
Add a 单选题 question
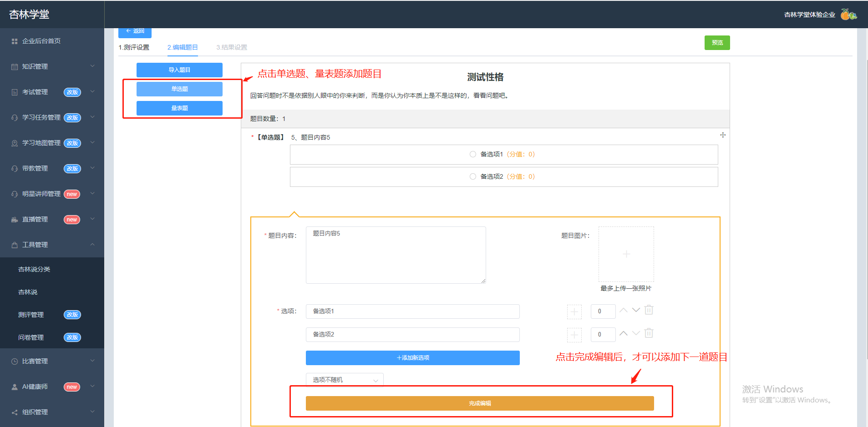(179, 89)
